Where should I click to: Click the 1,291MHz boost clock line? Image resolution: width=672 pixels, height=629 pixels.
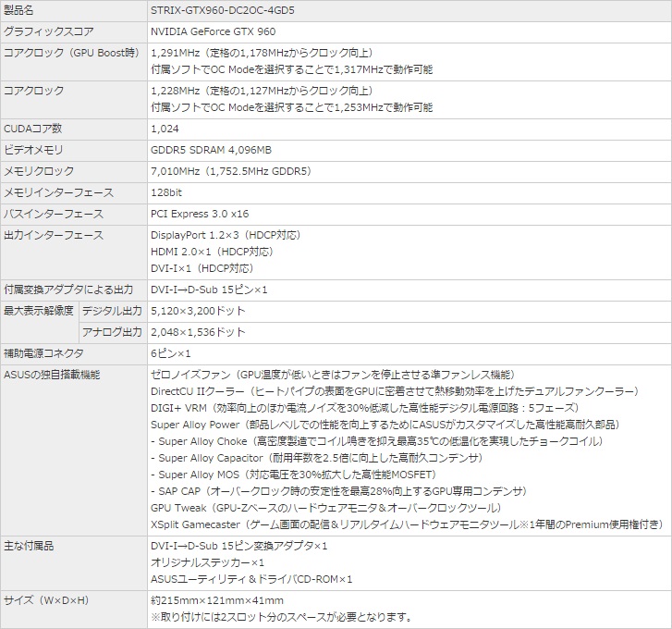coord(263,53)
